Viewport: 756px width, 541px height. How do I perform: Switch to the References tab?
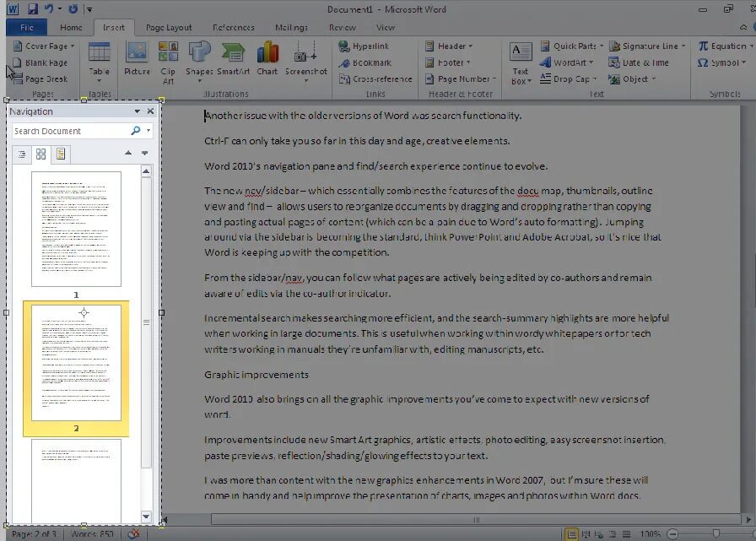(x=234, y=28)
